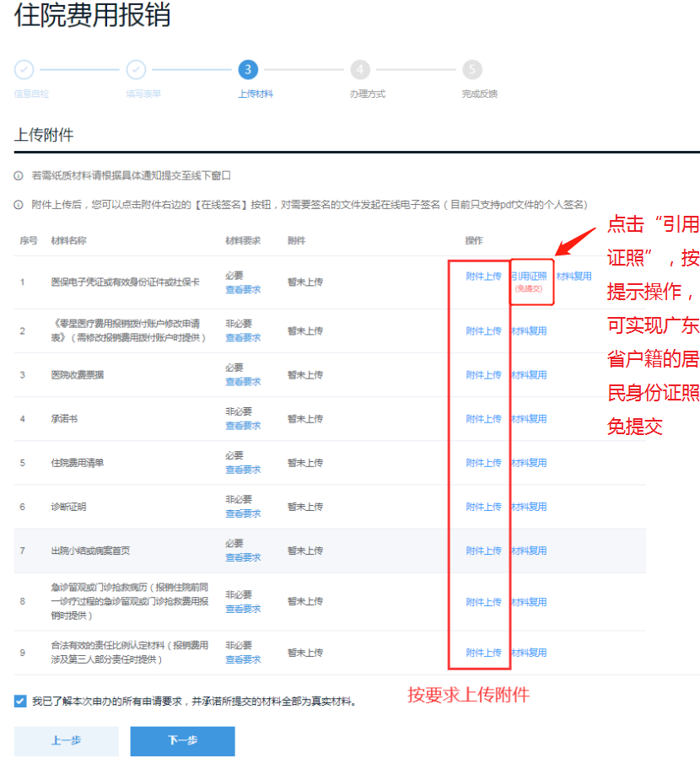
Task: Click 引用证照 link in row 1
Action: (x=529, y=277)
